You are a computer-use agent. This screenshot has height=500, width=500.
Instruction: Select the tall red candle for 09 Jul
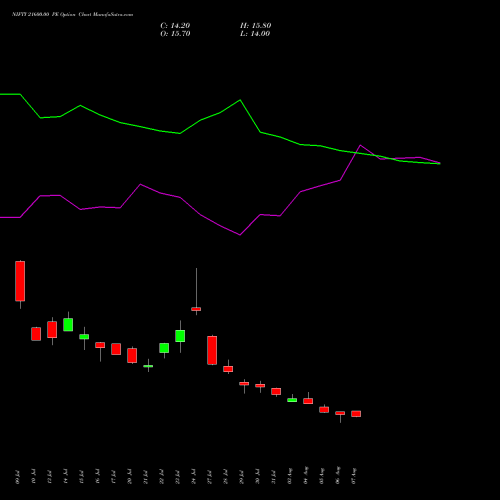[20, 281]
